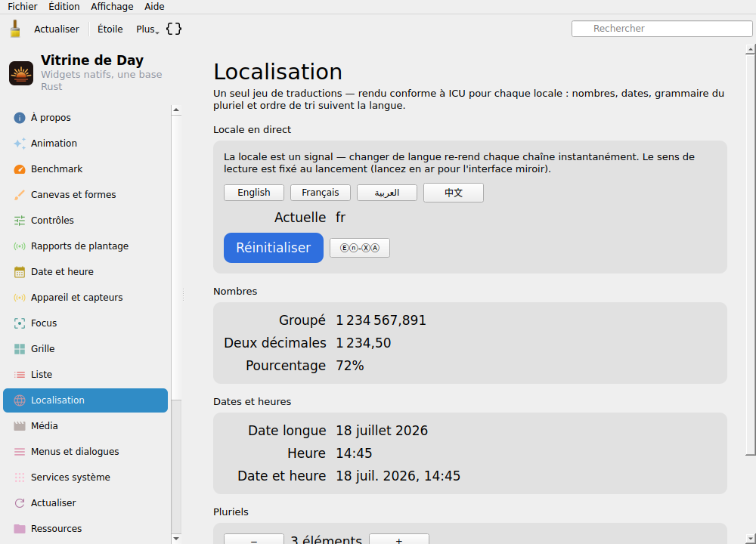Click the Focus target icon
Viewport: 756px width, 544px height.
pyautogui.click(x=20, y=323)
